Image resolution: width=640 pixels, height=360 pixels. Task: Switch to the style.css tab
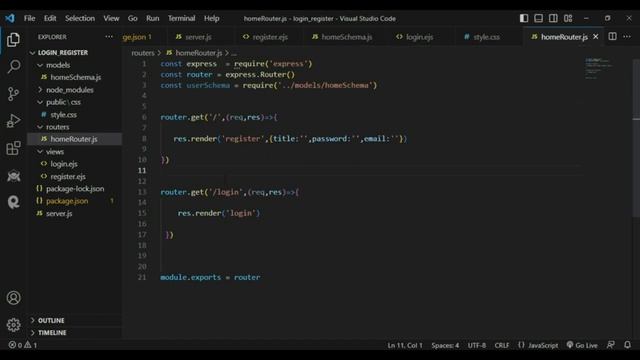[486, 37]
